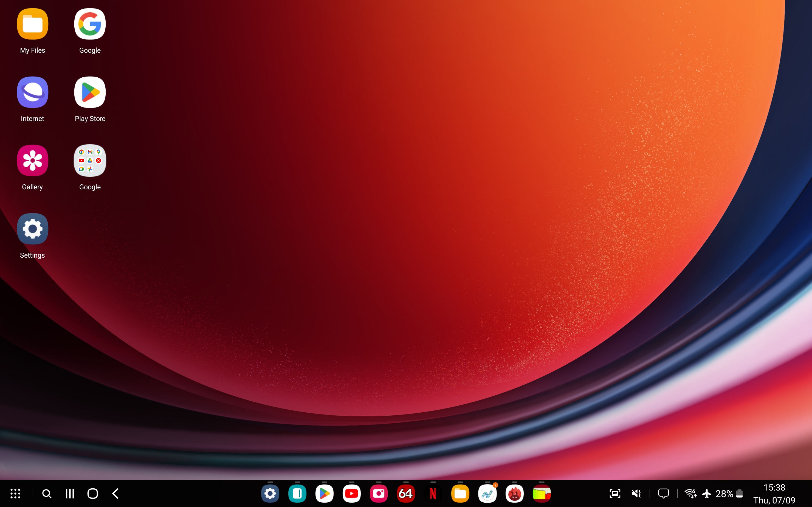Switch to My Files in the taskbar

[460, 494]
